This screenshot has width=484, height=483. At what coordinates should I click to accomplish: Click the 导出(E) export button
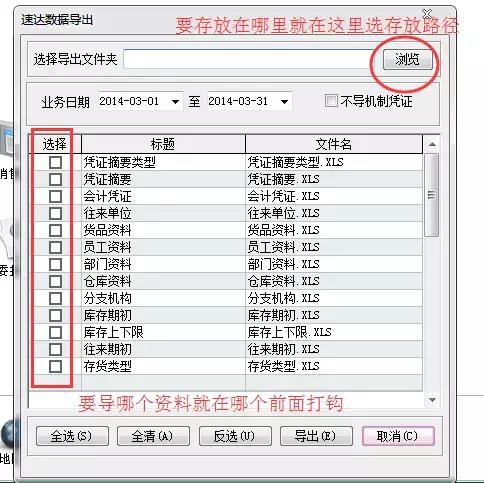click(316, 436)
